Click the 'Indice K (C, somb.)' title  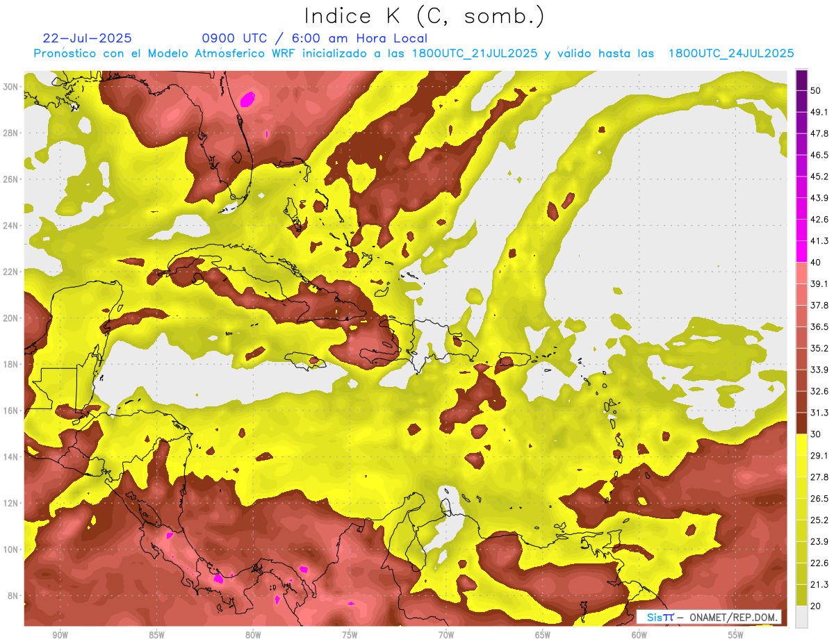tap(425, 15)
